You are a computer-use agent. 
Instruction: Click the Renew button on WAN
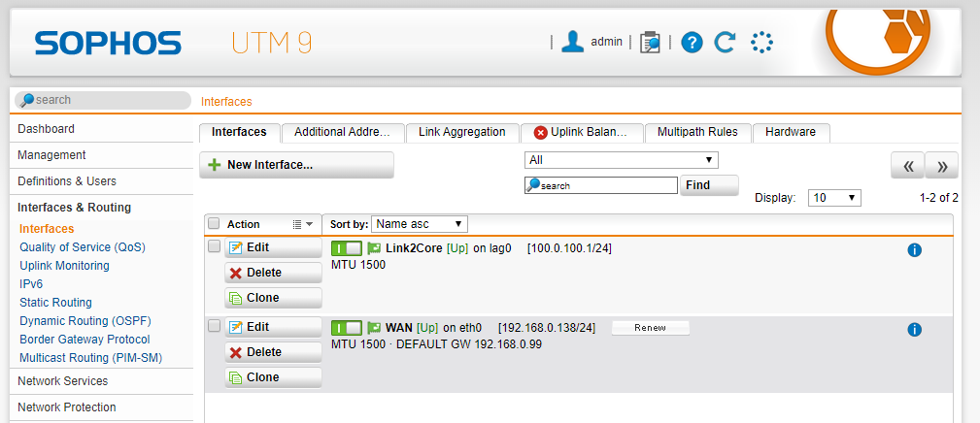pos(650,328)
